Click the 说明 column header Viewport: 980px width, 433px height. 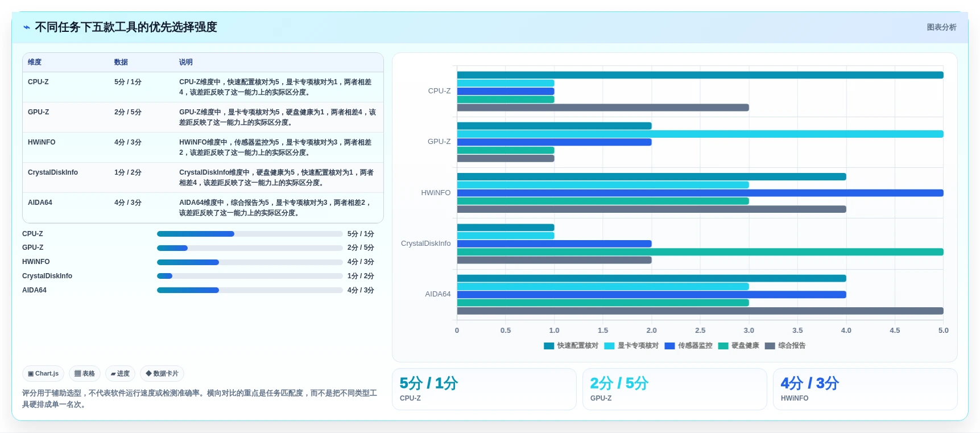(x=186, y=62)
